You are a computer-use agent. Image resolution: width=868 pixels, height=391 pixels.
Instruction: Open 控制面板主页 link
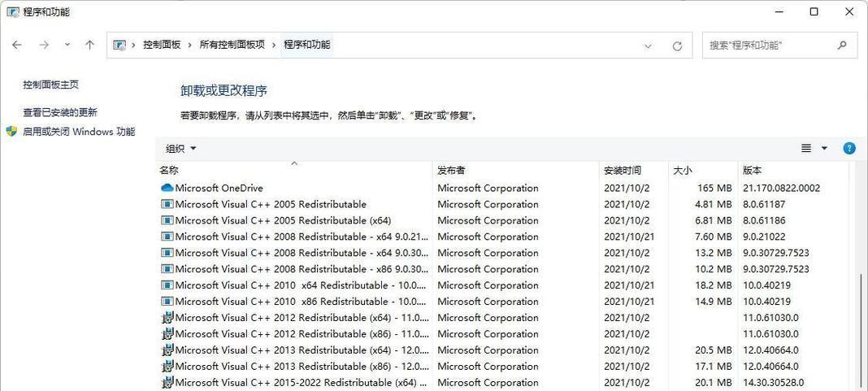pyautogui.click(x=50, y=85)
